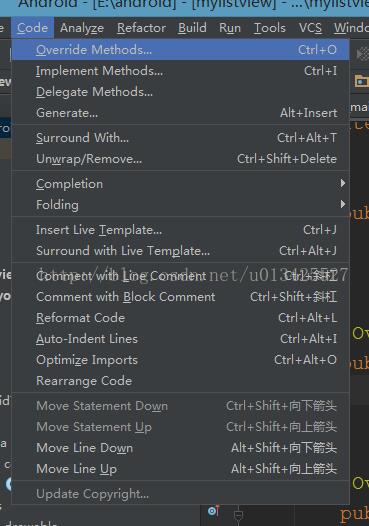Image resolution: width=369 pixels, height=526 pixels.
Task: Expand the Completion submenu arrow
Action: click(x=342, y=183)
